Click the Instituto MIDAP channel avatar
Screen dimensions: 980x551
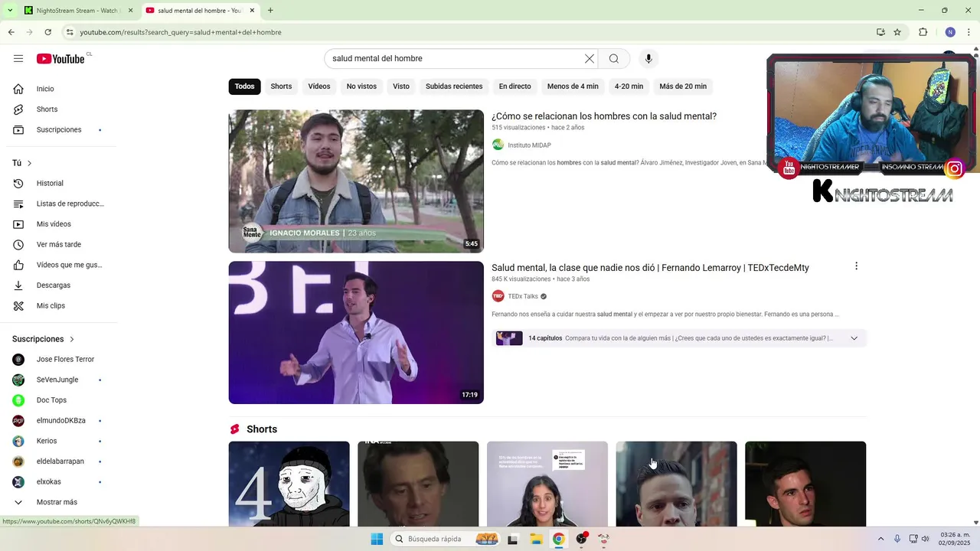tap(498, 145)
